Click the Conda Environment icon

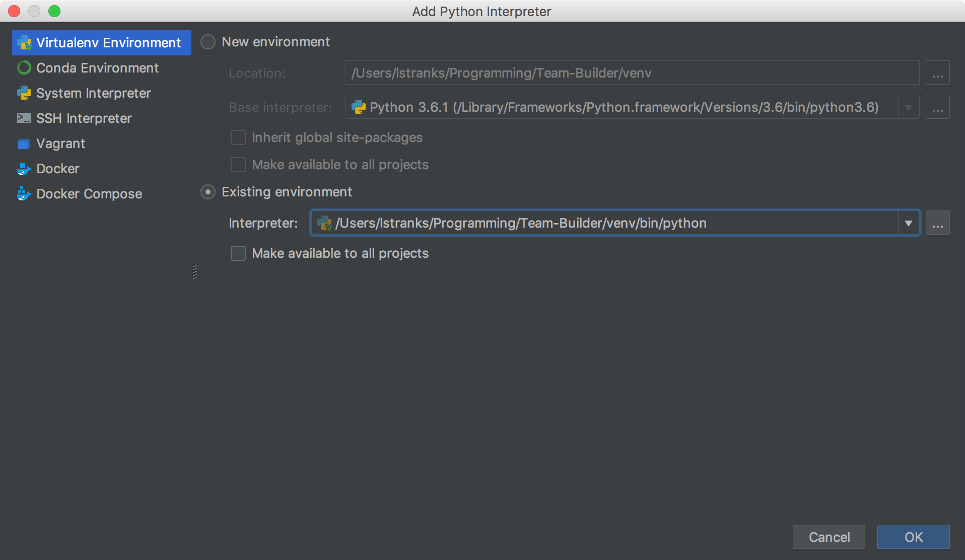coord(24,67)
